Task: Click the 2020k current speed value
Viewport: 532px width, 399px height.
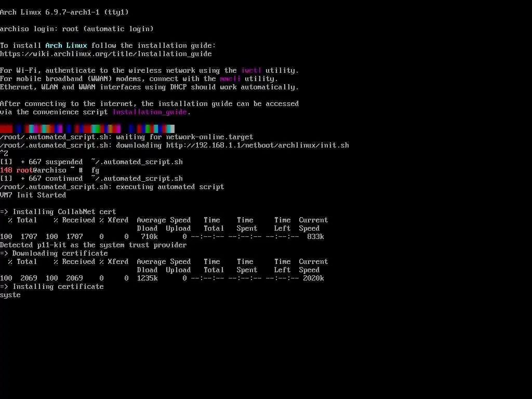Action: (x=313, y=278)
